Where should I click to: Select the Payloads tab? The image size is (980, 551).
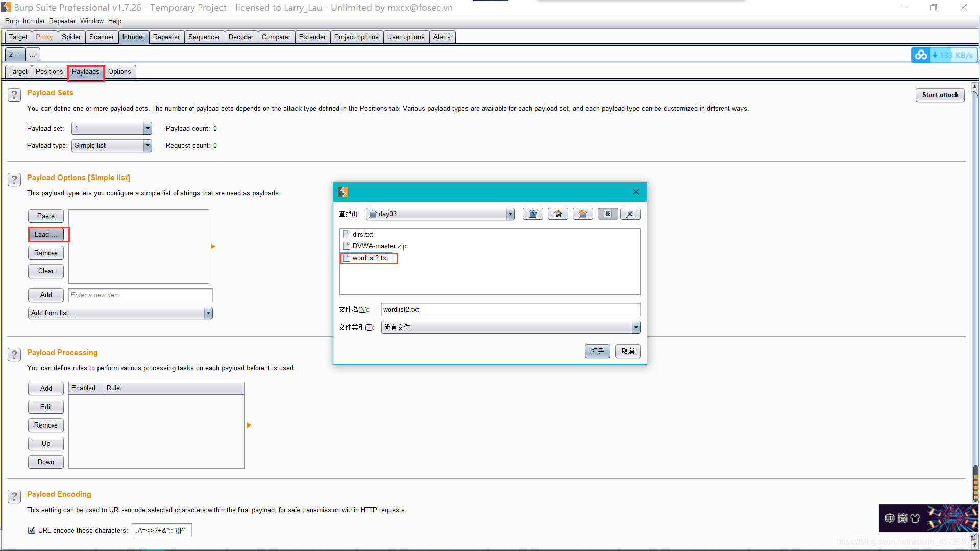pos(85,71)
